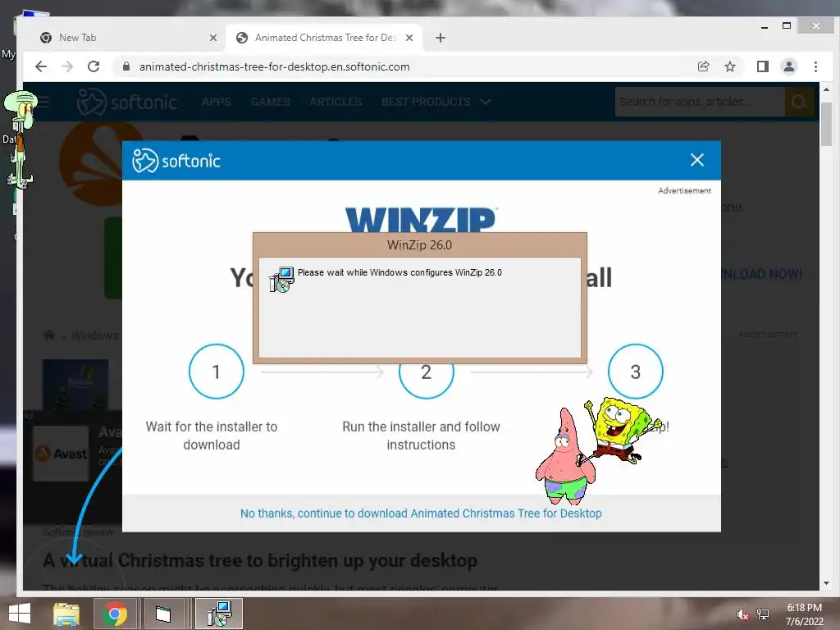840x630 pixels.
Task: Select the Animated Christmas Tree tab
Action: (325, 38)
